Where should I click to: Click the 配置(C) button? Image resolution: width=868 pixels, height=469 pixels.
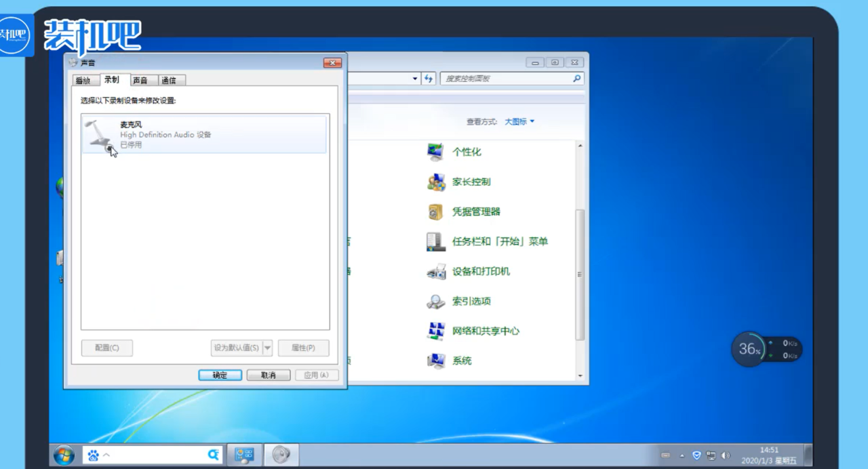point(107,348)
